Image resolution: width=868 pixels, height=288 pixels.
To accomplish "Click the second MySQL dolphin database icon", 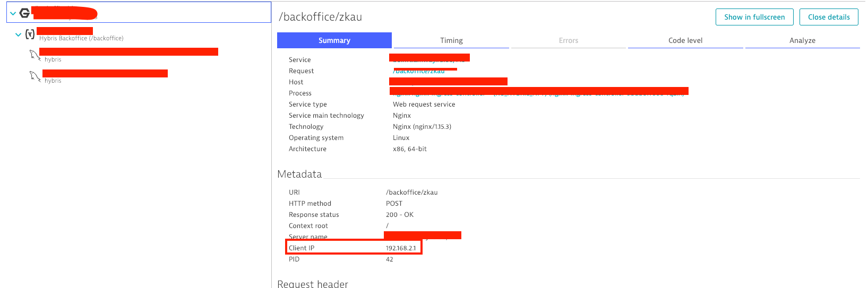I will click(35, 76).
